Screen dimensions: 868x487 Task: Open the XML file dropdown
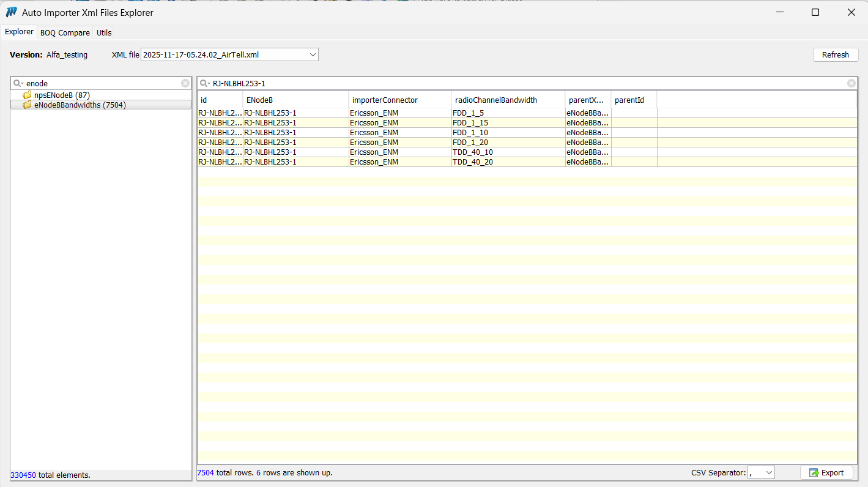313,55
